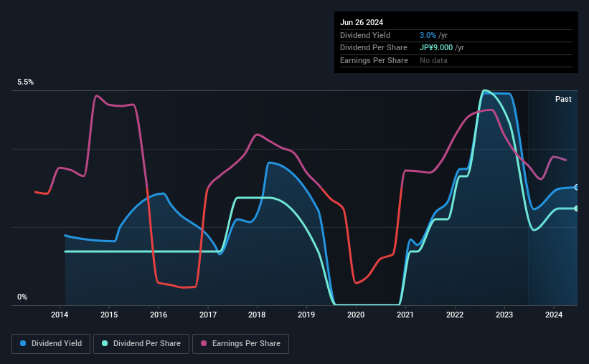The image size is (589, 364).
Task: Toggle the Earnings Per Share legend button
Action: point(241,344)
